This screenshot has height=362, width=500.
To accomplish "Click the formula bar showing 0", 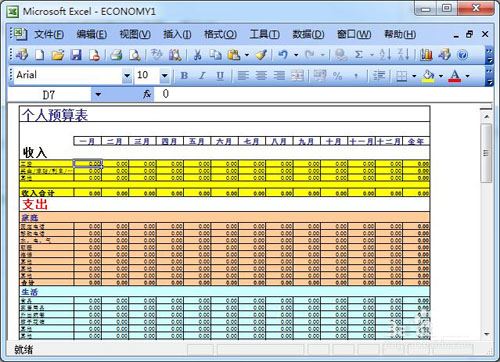I will 322,94.
